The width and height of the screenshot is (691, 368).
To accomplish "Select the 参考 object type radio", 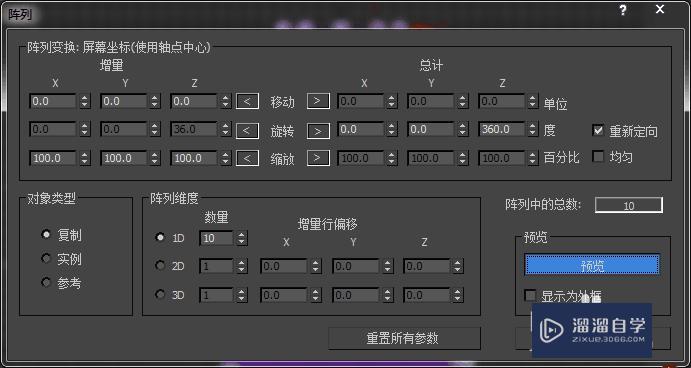I will 46,282.
